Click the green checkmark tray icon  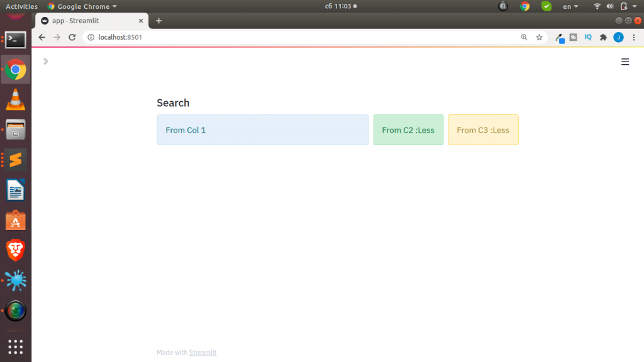(547, 6)
